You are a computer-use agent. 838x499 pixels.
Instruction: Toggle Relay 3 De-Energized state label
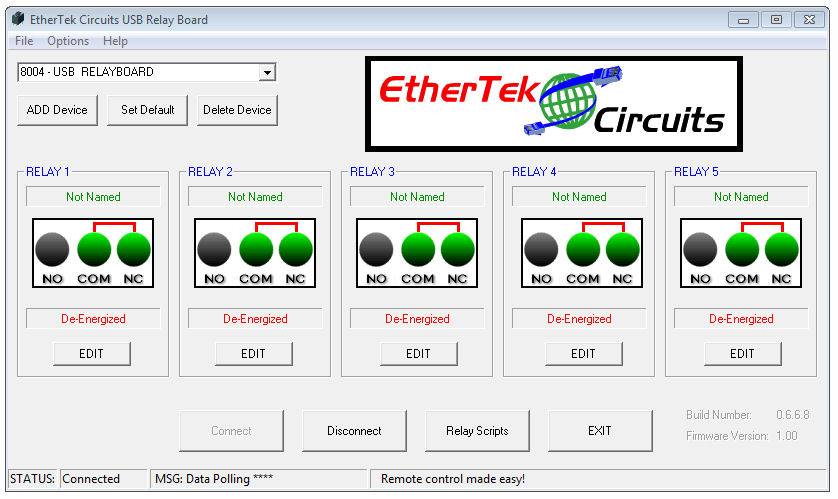click(x=417, y=319)
